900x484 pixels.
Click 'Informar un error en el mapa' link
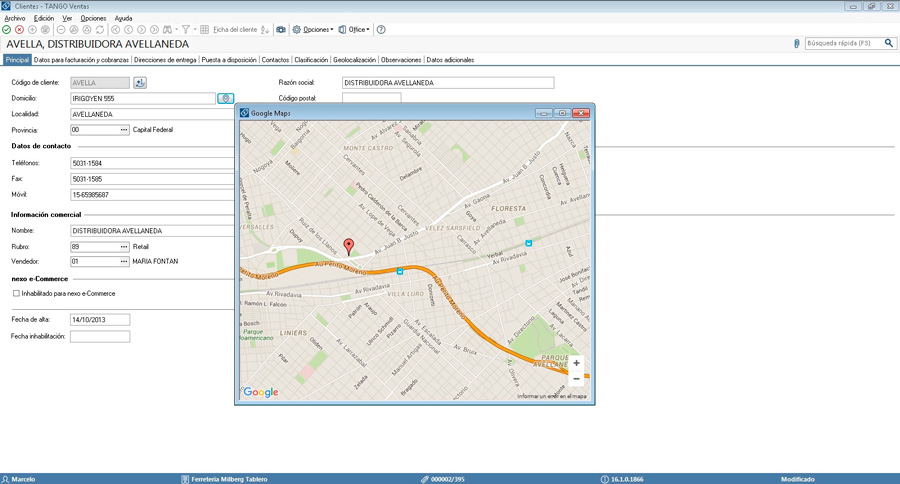pos(552,396)
